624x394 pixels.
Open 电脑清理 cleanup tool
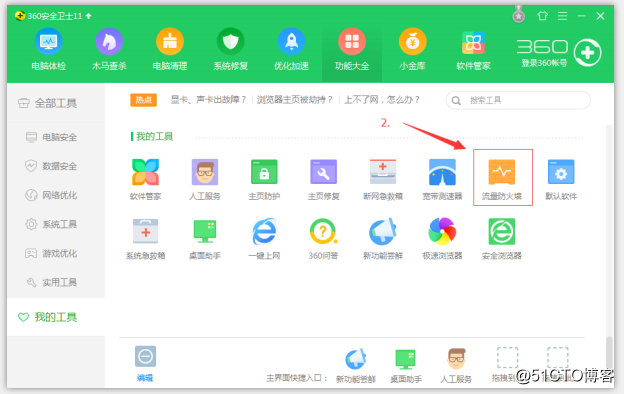[x=170, y=49]
